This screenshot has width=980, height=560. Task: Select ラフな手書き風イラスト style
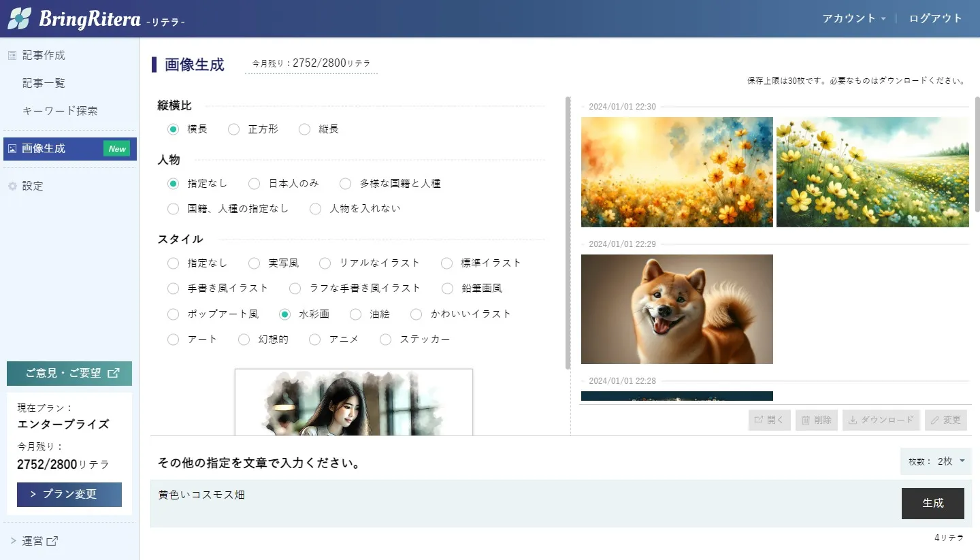tap(295, 288)
